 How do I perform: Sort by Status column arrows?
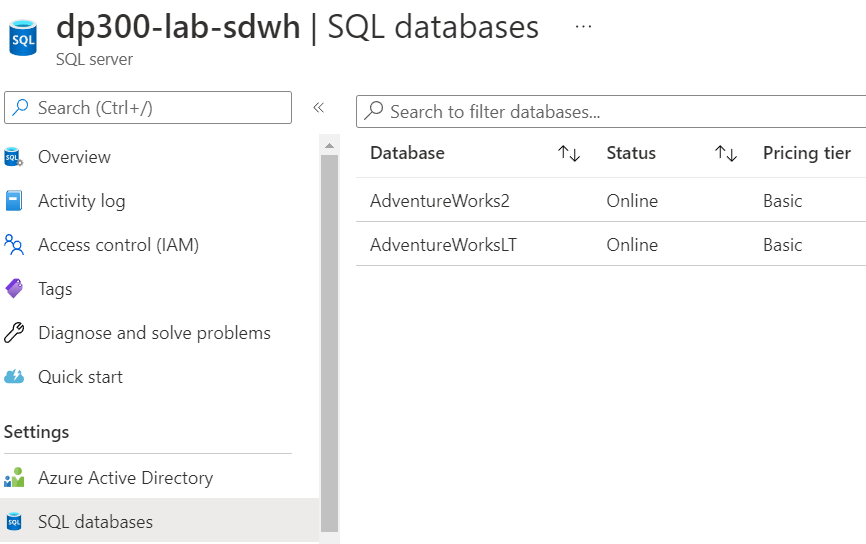click(x=726, y=153)
